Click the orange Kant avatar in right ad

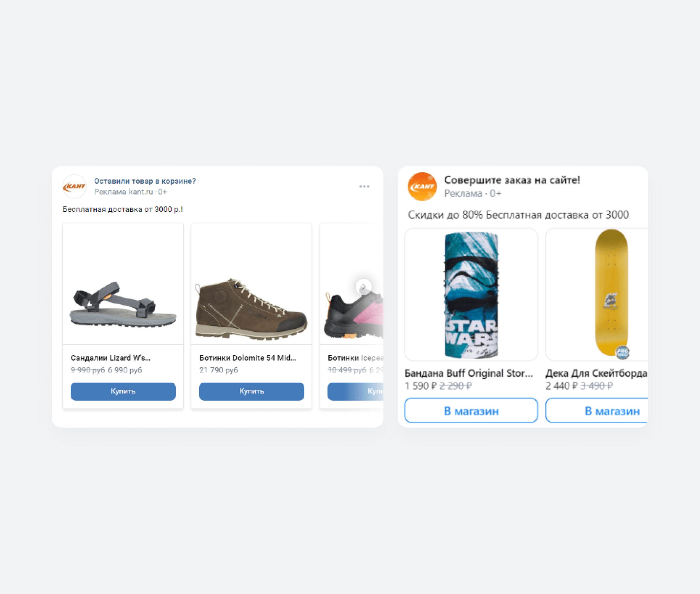pyautogui.click(x=422, y=187)
